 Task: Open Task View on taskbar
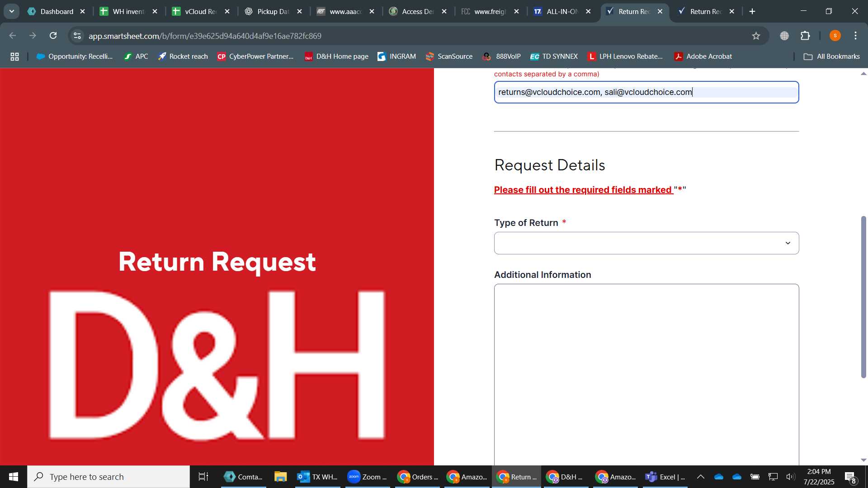coord(203,477)
